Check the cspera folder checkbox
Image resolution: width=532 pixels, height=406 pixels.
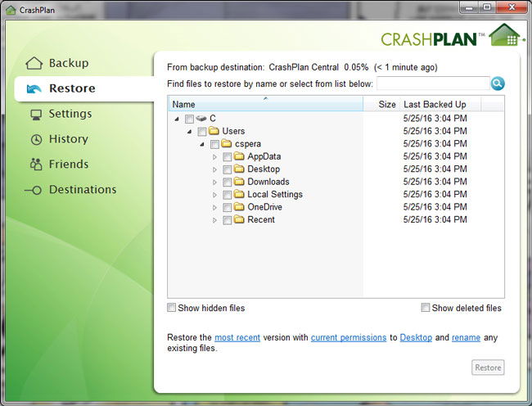tap(214, 145)
